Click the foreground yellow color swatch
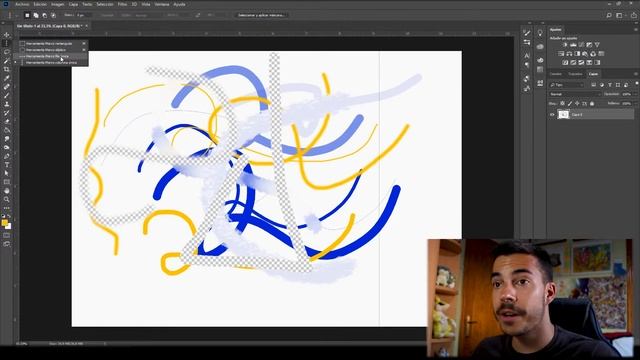Screen dimensions: 640x360 pyautogui.click(x=4, y=223)
